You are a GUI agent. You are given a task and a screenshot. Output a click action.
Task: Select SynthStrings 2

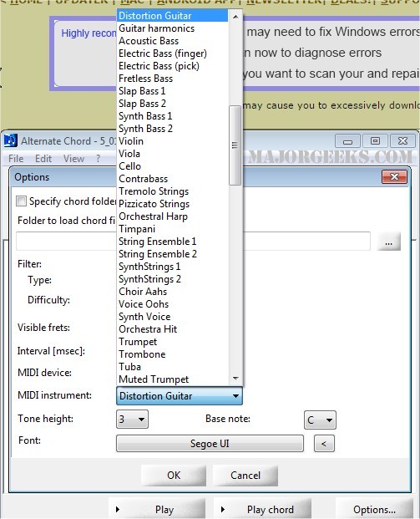click(x=173, y=279)
